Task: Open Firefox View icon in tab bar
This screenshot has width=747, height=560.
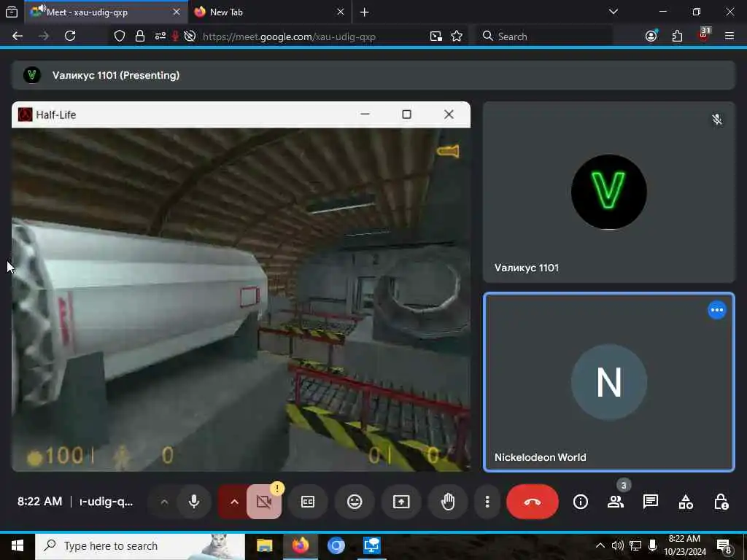Action: tap(12, 12)
